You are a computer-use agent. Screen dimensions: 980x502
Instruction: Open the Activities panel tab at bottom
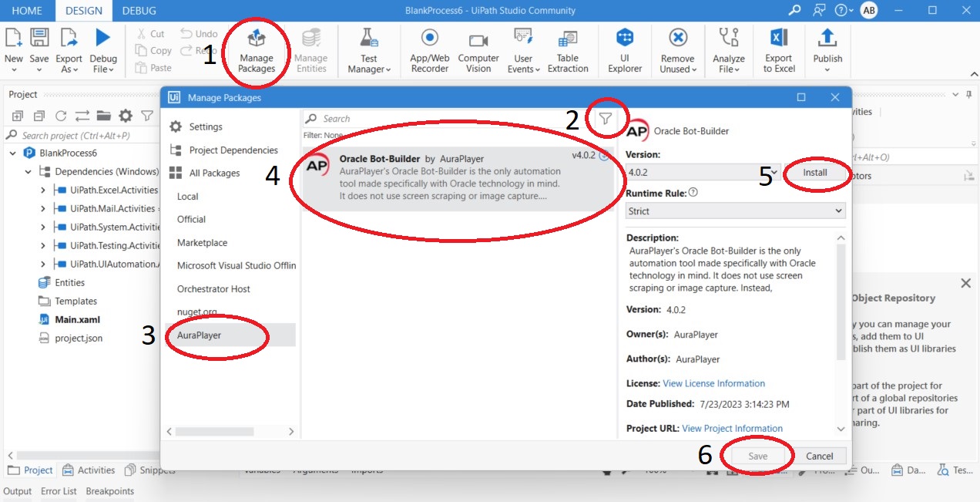pos(89,470)
